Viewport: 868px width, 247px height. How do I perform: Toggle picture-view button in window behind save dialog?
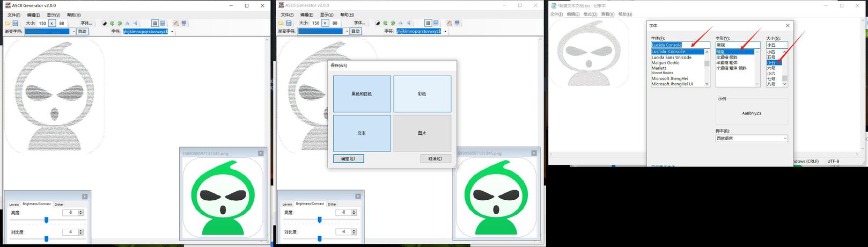point(436,23)
